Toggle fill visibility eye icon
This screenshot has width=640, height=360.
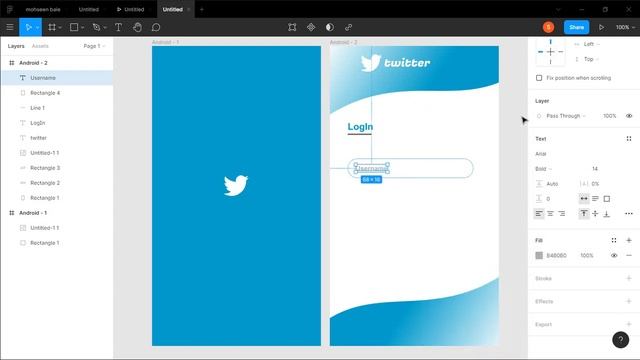tap(614, 256)
